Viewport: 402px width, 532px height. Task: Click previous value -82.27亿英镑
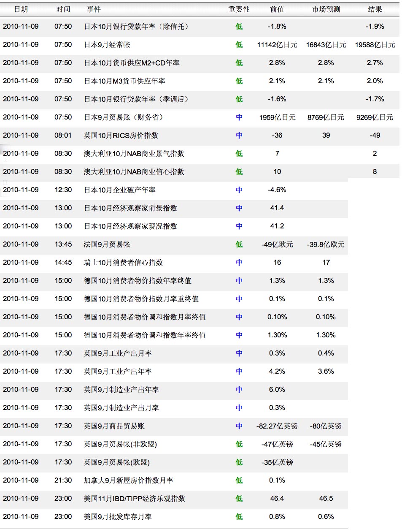click(277, 426)
